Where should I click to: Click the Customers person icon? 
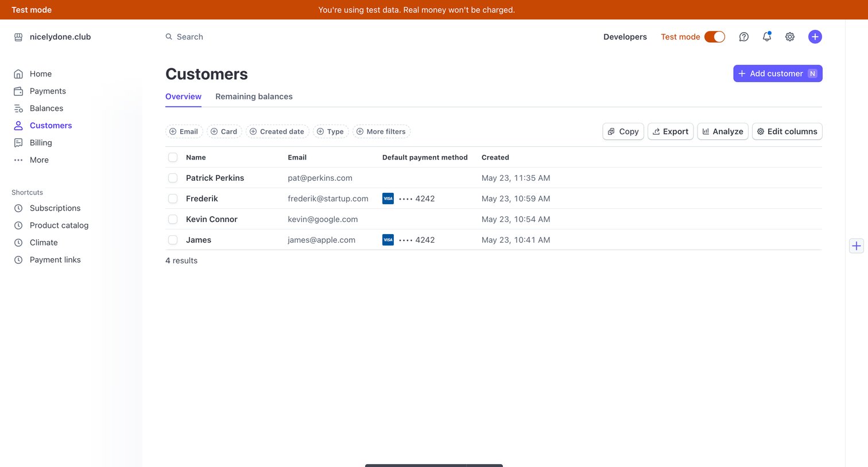click(18, 126)
